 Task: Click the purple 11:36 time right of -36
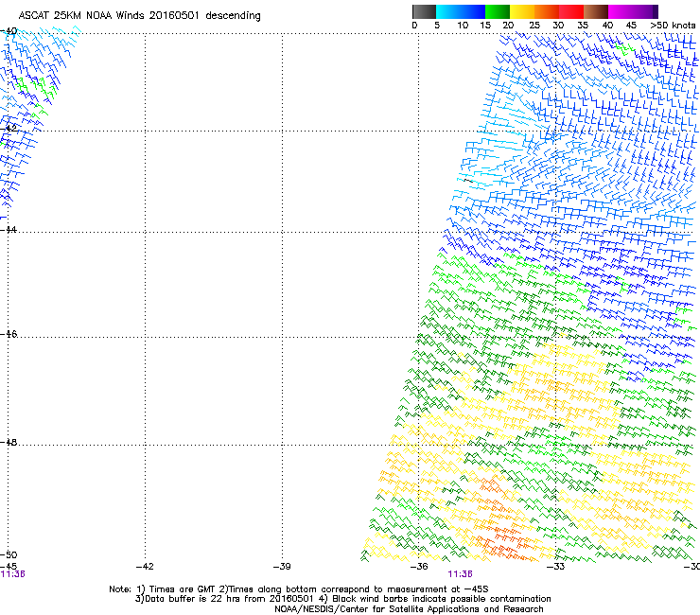[x=461, y=574]
